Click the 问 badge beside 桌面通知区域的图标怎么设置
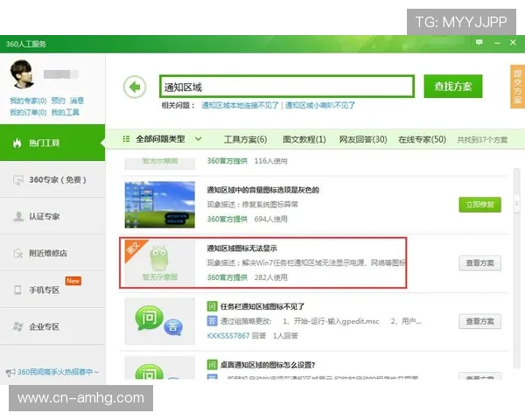Image resolution: width=525 pixels, height=420 pixels. 212,364
